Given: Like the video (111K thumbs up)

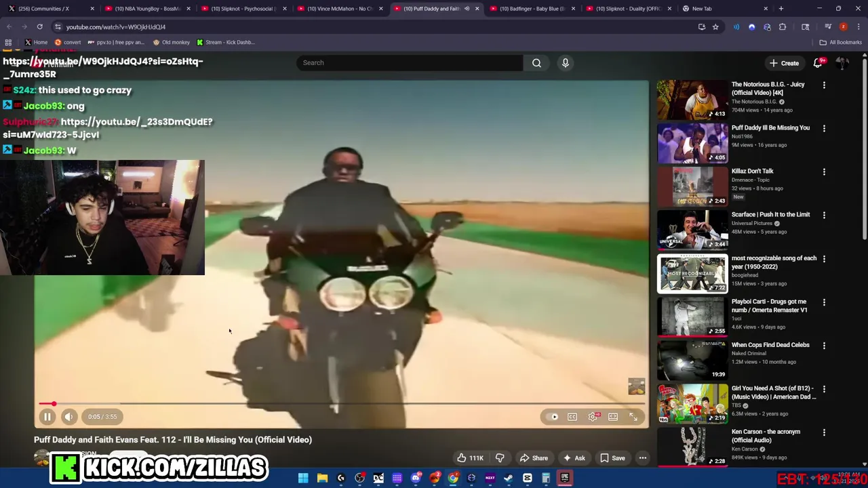Looking at the screenshot, I should (x=470, y=458).
